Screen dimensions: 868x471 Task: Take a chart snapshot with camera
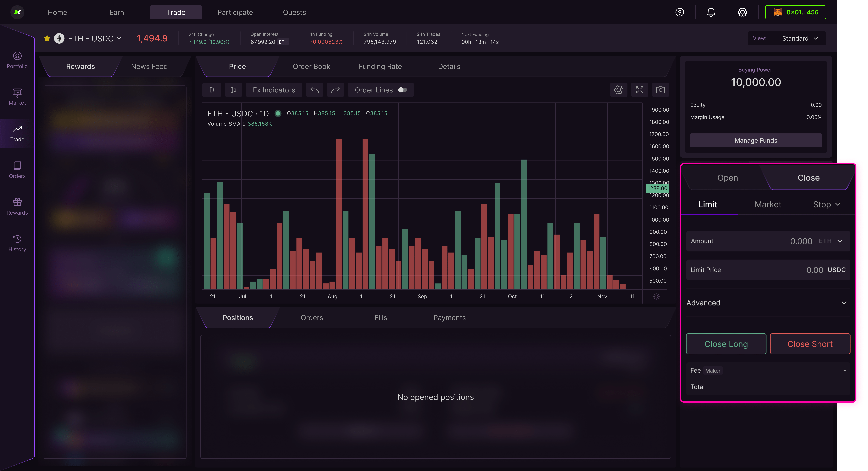point(660,90)
